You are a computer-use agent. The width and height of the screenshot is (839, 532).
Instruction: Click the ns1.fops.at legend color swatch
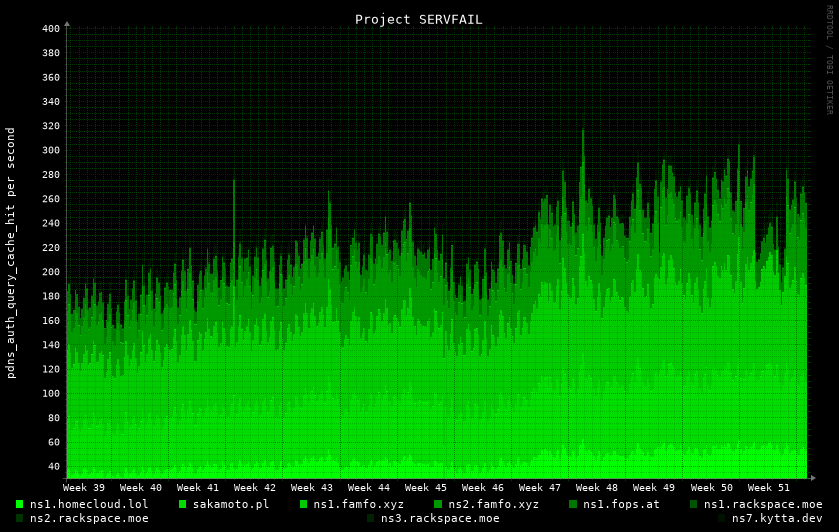pos(574,504)
